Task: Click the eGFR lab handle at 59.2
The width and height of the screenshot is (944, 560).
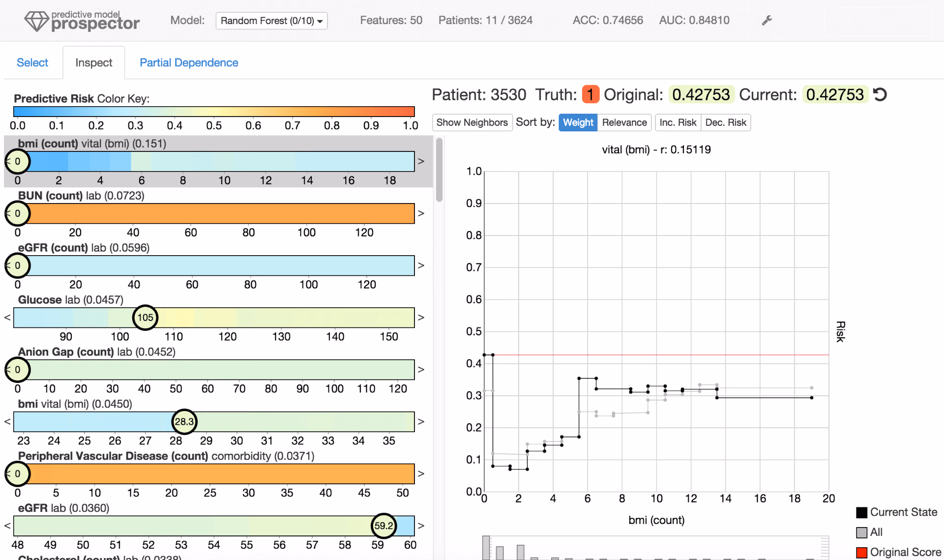Action: 383,526
